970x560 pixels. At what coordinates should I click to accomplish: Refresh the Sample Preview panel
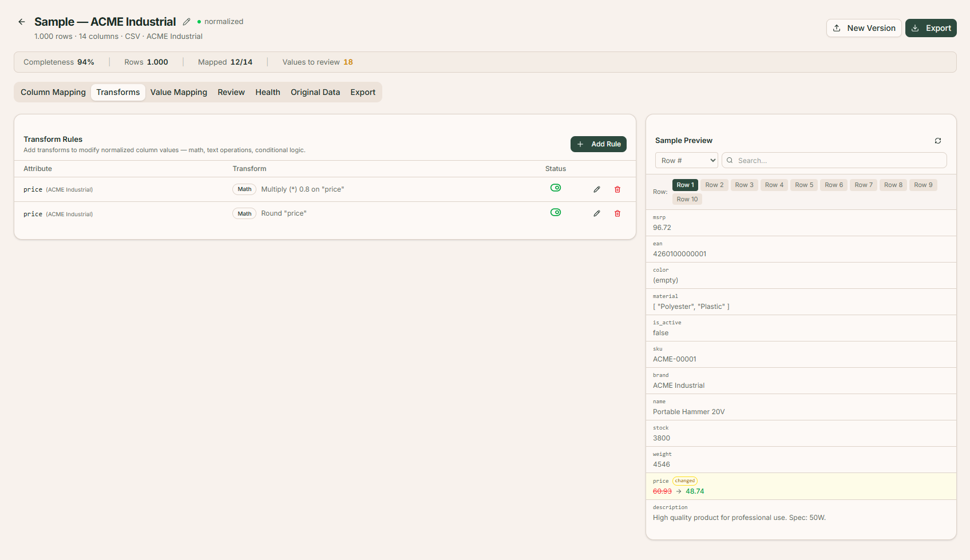click(x=938, y=141)
